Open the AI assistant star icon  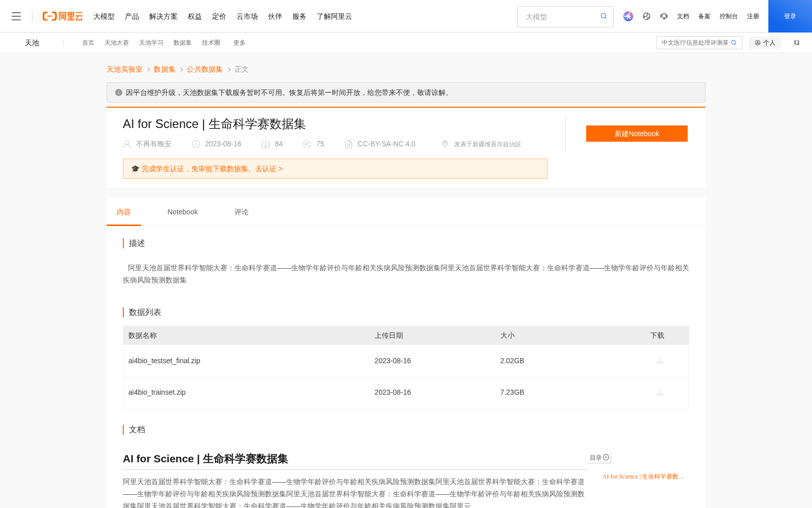[x=628, y=16]
